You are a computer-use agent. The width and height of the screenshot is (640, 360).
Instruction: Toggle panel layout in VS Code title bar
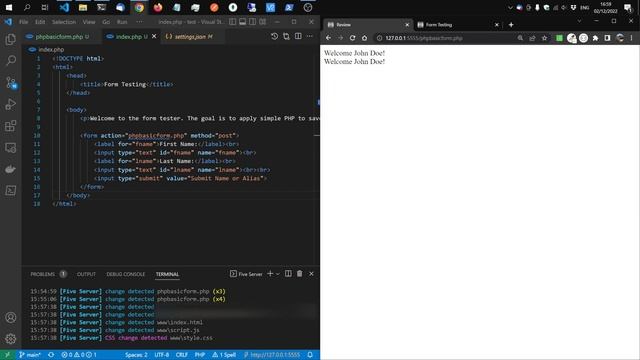coord(242,22)
